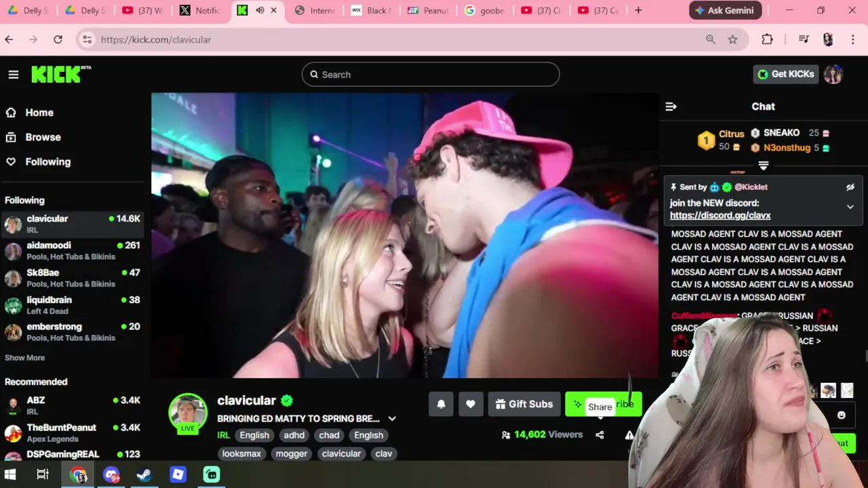Close the active Kick browser tab
The image size is (868, 488).
pyautogui.click(x=274, y=10)
